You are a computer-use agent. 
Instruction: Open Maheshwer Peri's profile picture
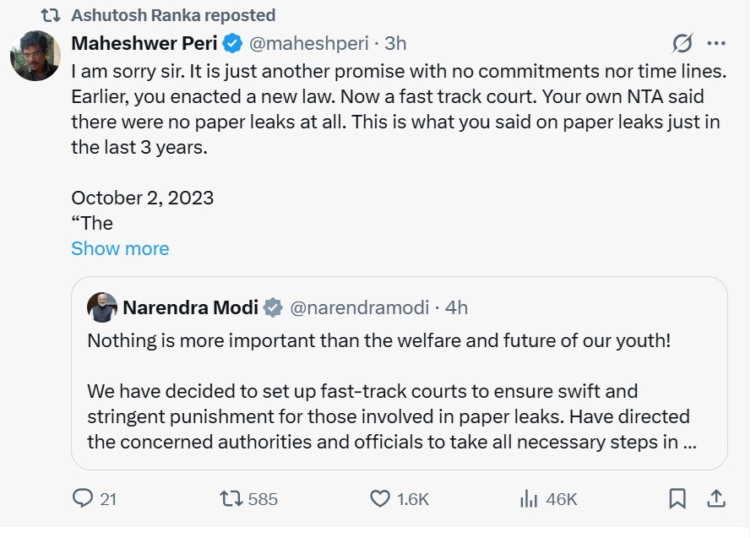point(35,56)
